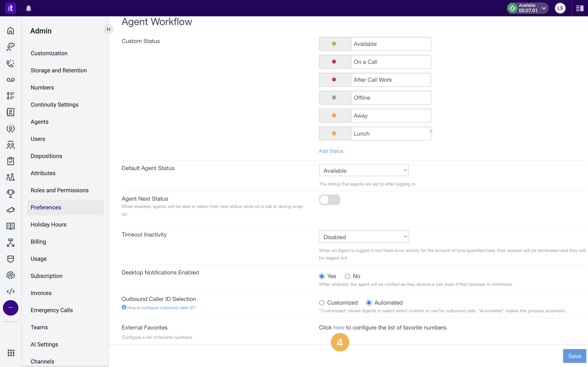Click the home icon in sidebar
This screenshot has width=588, height=367.
click(x=10, y=31)
